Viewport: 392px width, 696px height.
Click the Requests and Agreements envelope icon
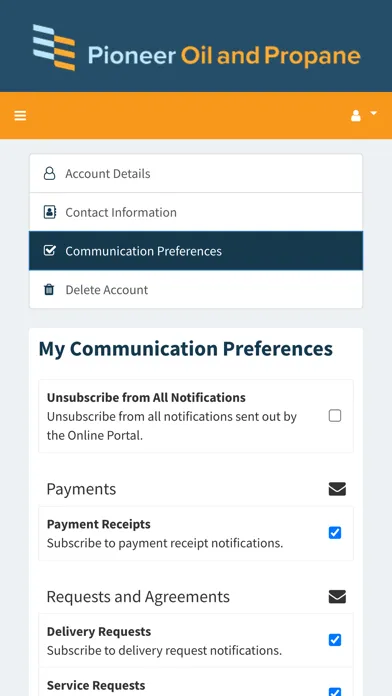click(x=337, y=597)
